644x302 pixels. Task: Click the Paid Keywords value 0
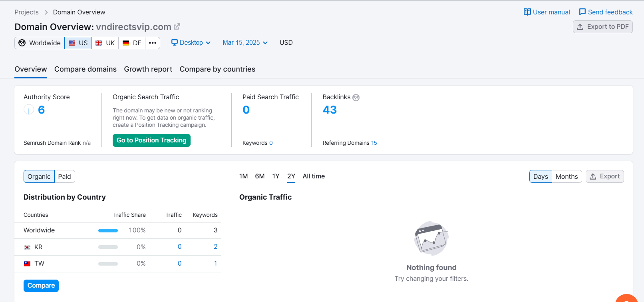tap(271, 143)
